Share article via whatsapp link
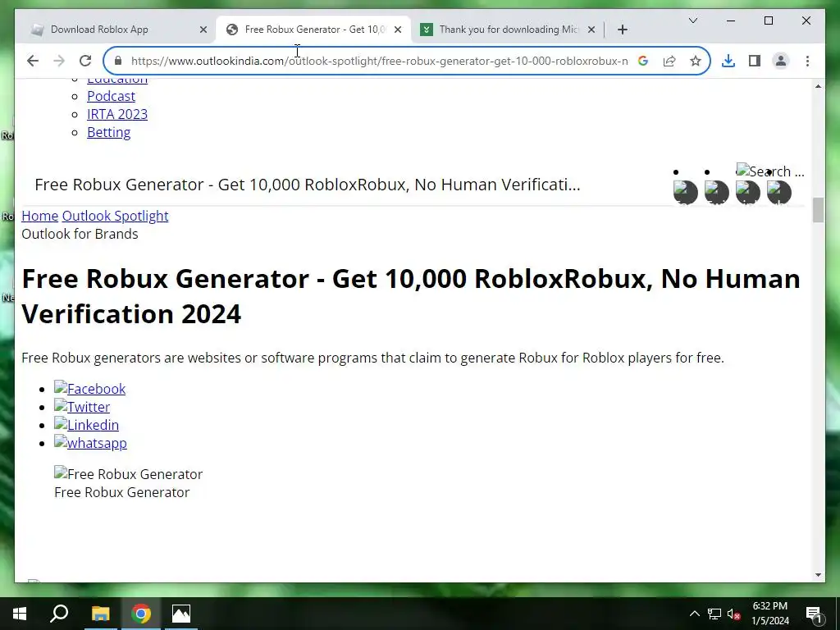840x630 pixels. point(90,443)
